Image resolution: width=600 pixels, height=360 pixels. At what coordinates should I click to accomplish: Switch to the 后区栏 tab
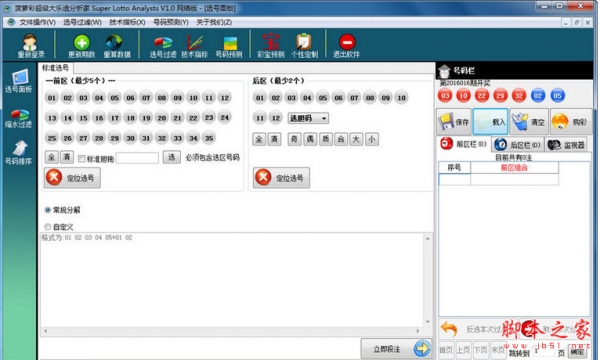pos(517,145)
